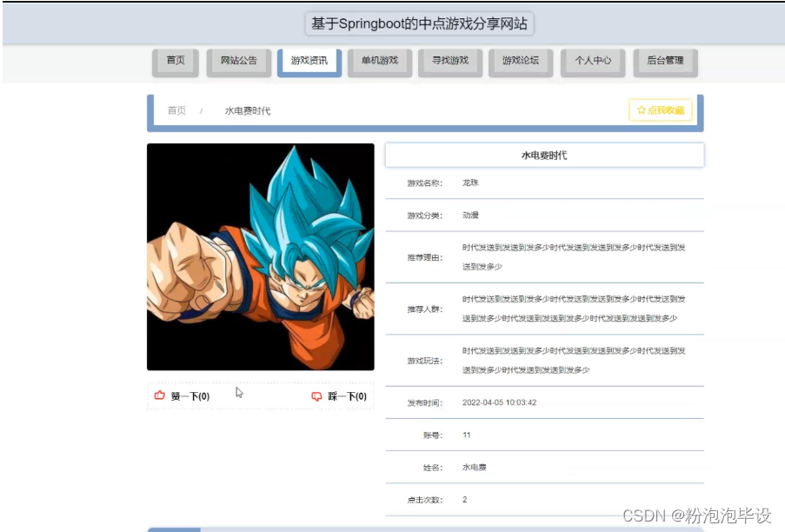This screenshot has width=785, height=532.
Task: Click the 点击次数 field label
Action: click(x=425, y=500)
